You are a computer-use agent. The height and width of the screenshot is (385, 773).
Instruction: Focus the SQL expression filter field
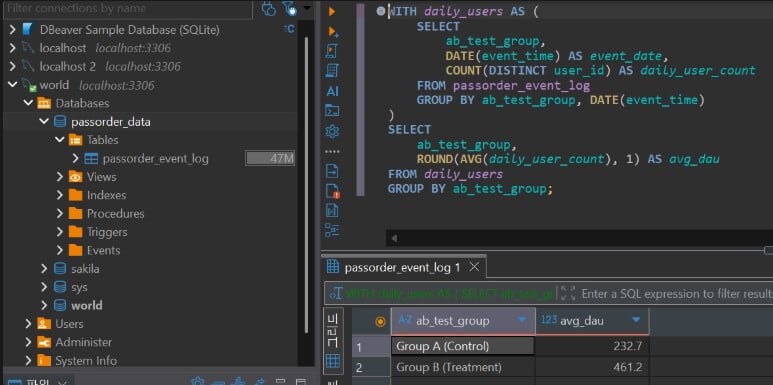point(676,294)
